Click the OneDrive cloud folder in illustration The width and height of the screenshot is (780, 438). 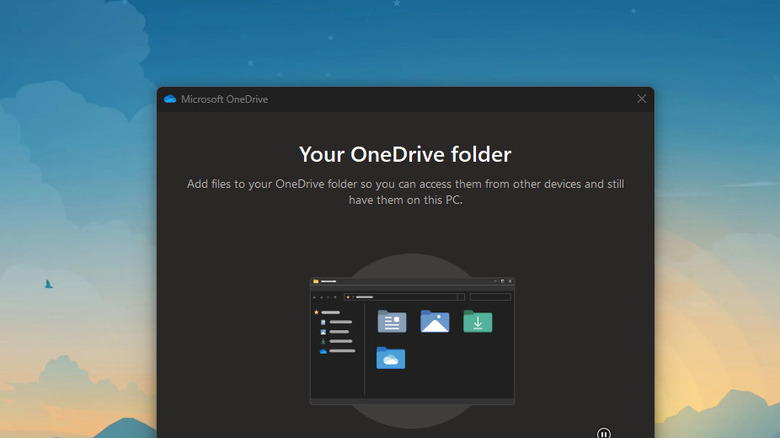390,358
